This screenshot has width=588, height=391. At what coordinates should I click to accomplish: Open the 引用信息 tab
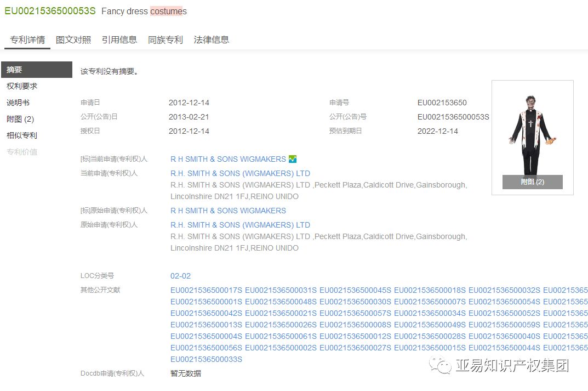[x=119, y=40]
